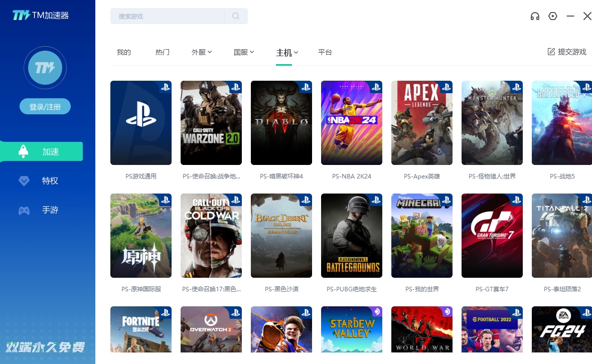592x364 pixels.
Task: Click the search magnifier icon
Action: (236, 16)
